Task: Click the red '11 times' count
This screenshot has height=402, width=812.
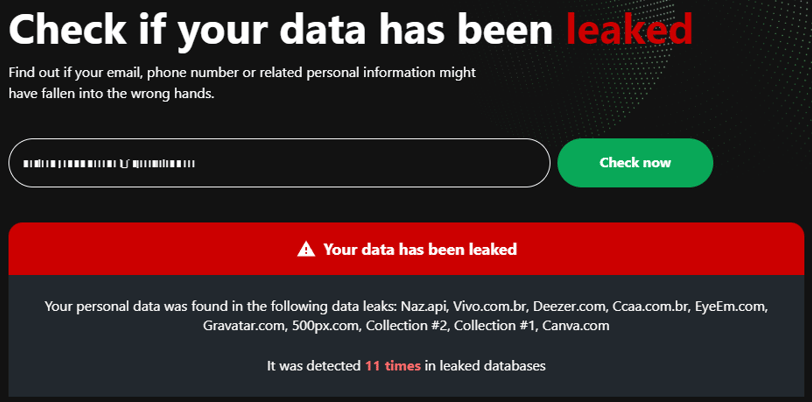Action: 393,366
